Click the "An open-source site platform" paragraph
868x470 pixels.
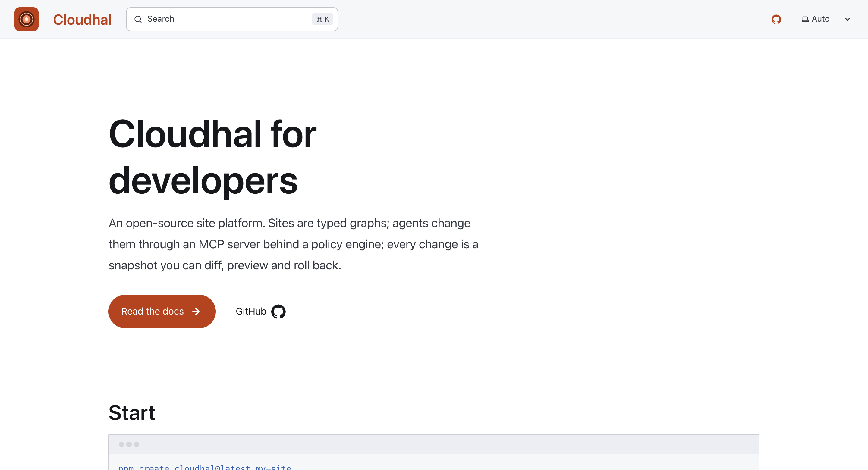293,244
